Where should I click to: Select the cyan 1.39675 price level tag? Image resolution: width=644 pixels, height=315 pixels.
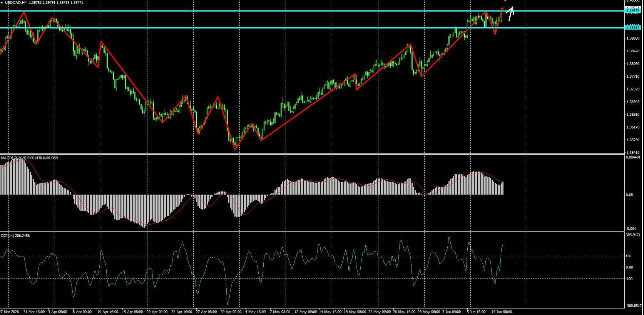[x=633, y=11]
